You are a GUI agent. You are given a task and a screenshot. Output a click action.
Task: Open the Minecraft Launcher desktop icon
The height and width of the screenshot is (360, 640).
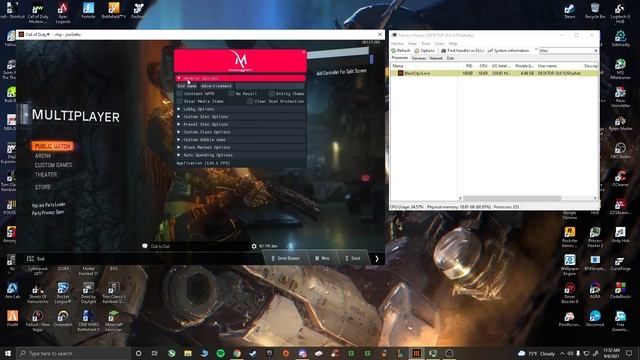click(113, 321)
